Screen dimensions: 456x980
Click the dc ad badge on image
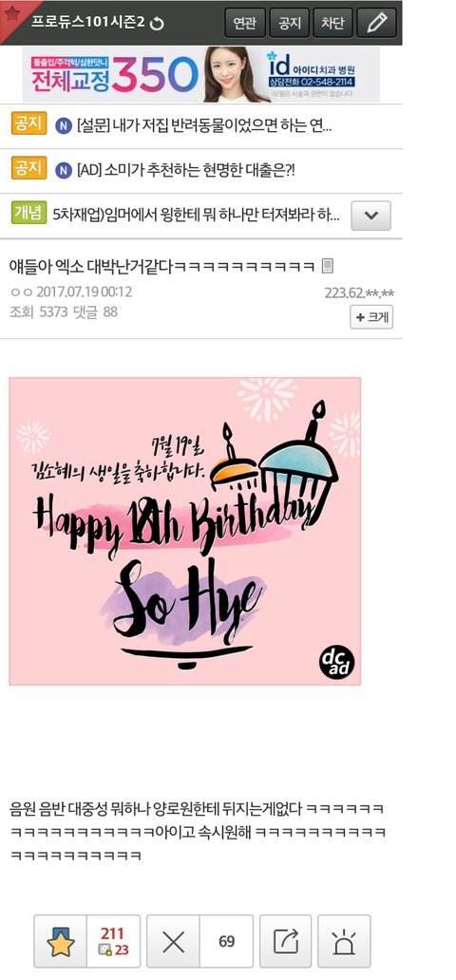click(x=336, y=663)
